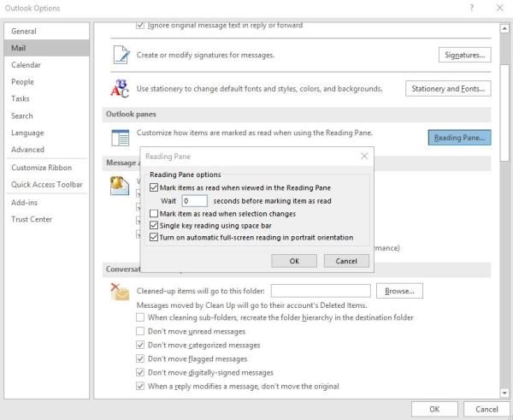Close the Reading Pane dialog with X
Screen dimensions: 513x420
(364, 157)
